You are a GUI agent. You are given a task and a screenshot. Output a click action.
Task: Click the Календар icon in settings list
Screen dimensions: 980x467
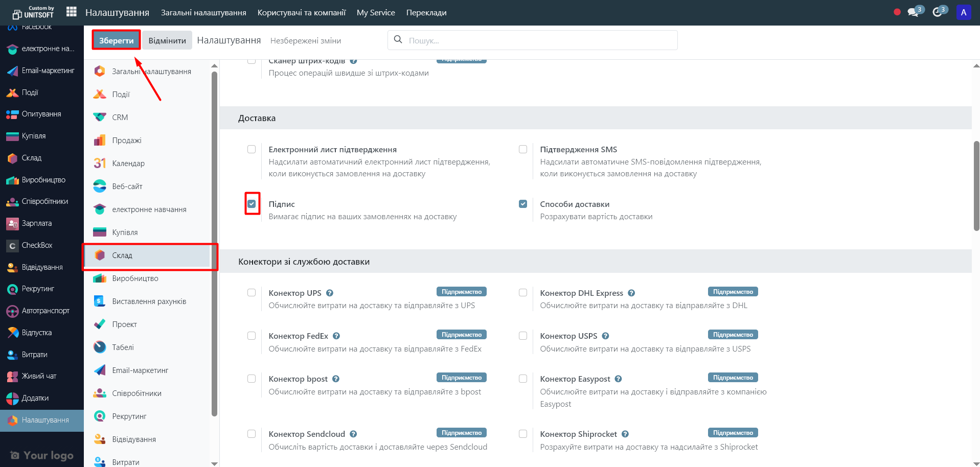click(100, 163)
